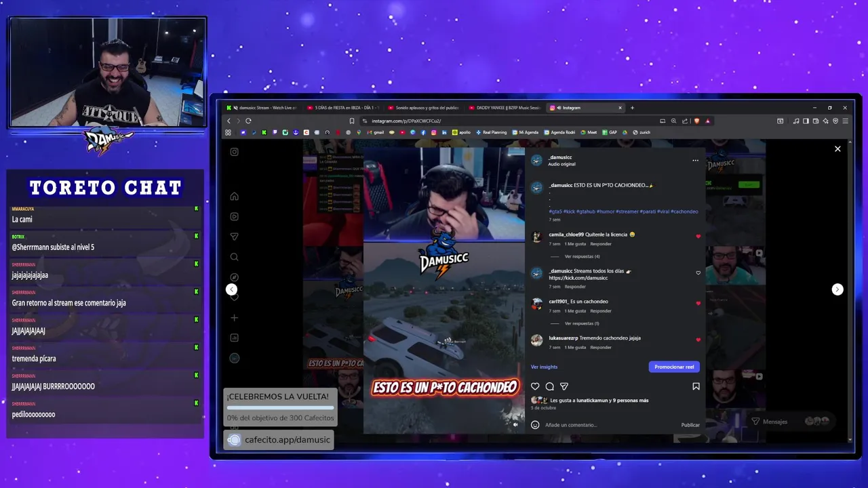Image resolution: width=868 pixels, height=488 pixels.
Task: Click 'Promocionar reel' button
Action: (674, 367)
